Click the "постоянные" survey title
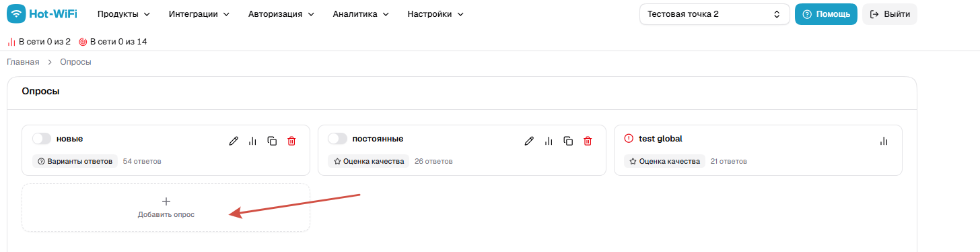Viewport: 980px width, 252px height. point(378,138)
